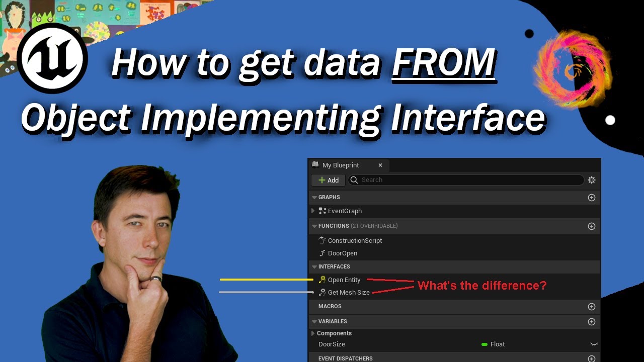Screen dimensions: 644x362
Task: Collapse the GRAPHS section
Action: (314, 198)
